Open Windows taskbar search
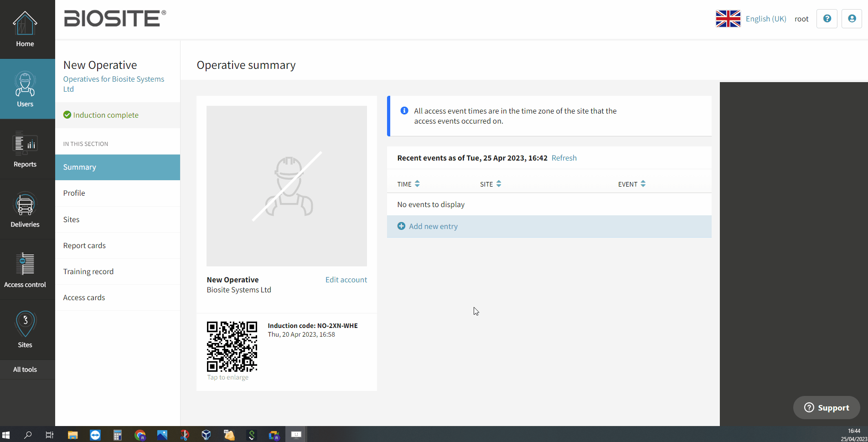The width and height of the screenshot is (868, 442). pyautogui.click(x=28, y=435)
